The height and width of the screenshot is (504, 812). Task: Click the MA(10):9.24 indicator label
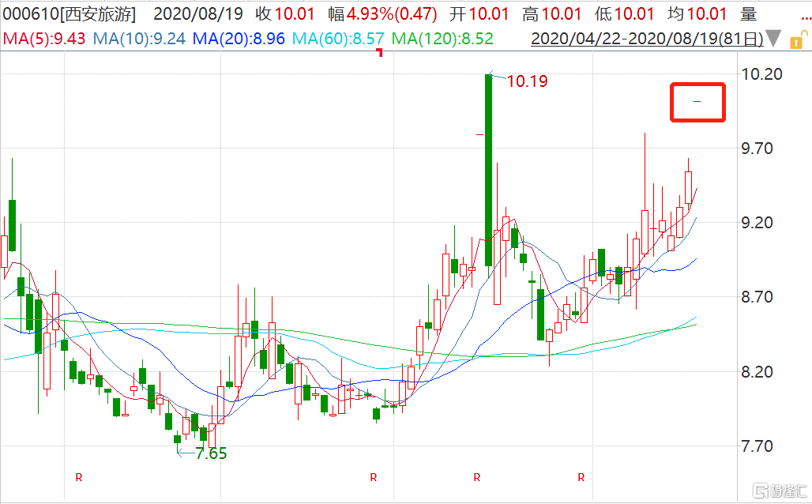(139, 39)
